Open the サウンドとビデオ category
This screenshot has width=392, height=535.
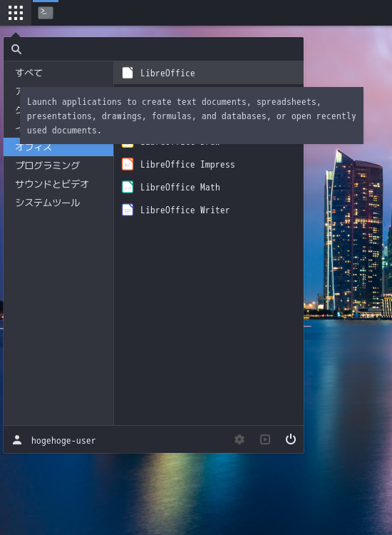tap(58, 184)
